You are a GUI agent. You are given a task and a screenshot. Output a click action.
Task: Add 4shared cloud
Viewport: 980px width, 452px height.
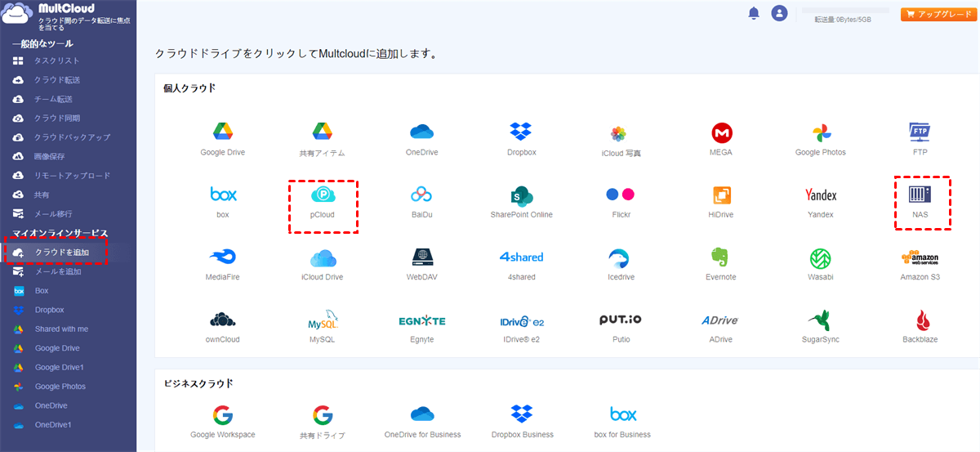pos(521,265)
